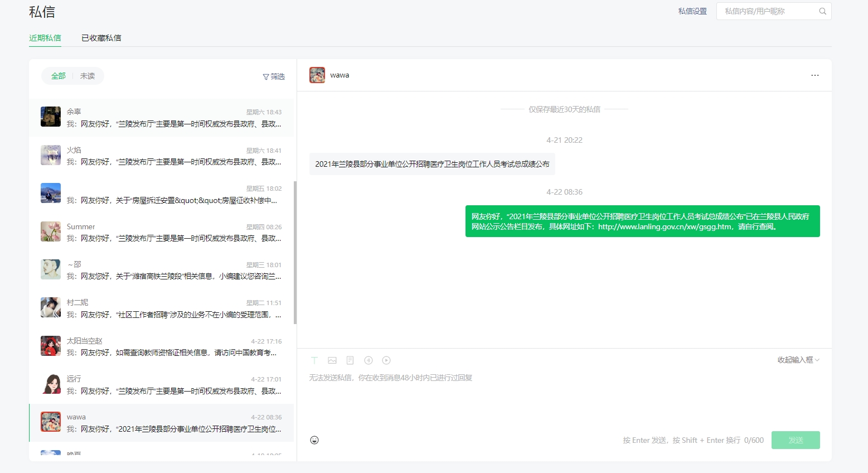Screen dimensions: 868x473
Task: Switch to the 近期私信 tab
Action: (45, 38)
